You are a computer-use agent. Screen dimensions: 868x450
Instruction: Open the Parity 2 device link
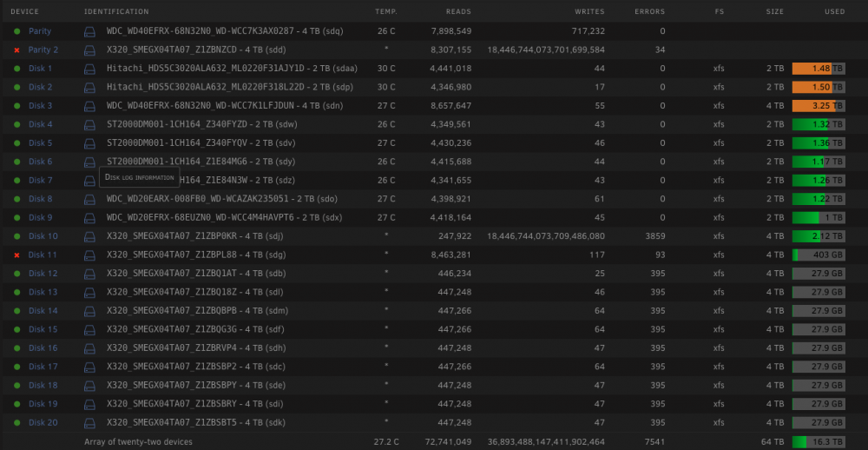pyautogui.click(x=43, y=50)
